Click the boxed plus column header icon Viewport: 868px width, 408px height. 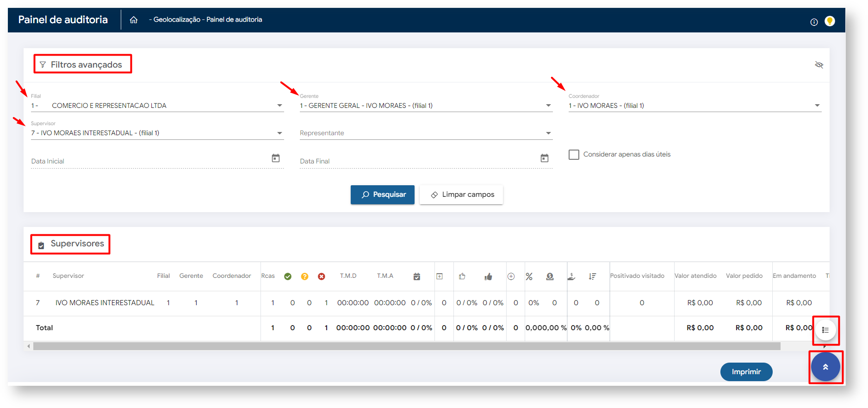(440, 276)
